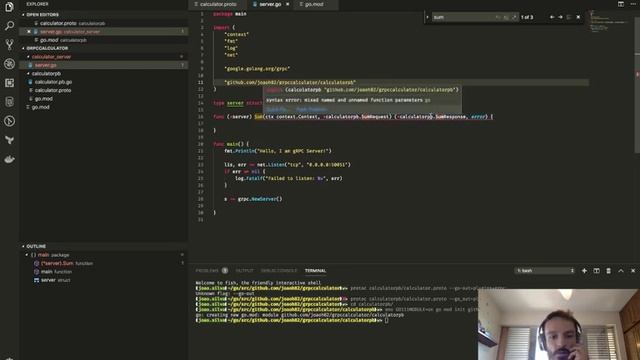
Task: Open root-level go.mod file
Action: [104, 107]
